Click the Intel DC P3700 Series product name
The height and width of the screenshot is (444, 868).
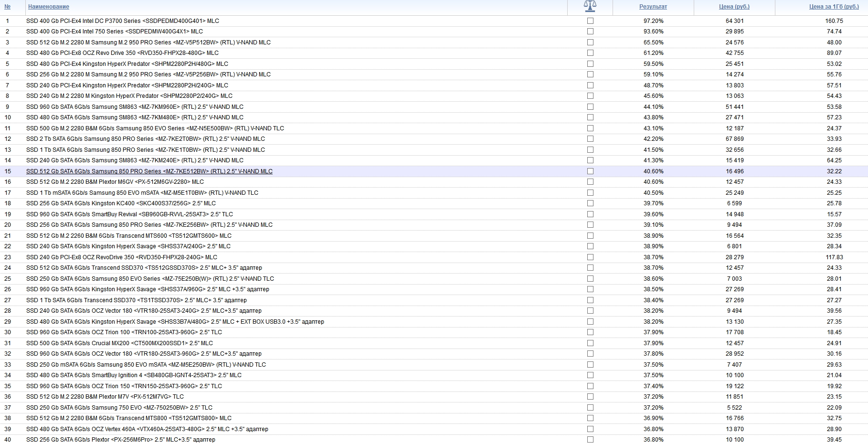(x=123, y=21)
